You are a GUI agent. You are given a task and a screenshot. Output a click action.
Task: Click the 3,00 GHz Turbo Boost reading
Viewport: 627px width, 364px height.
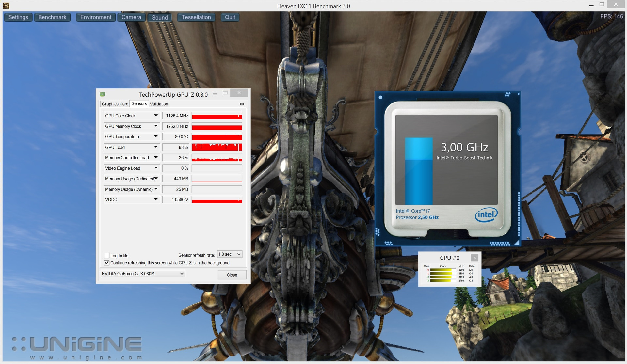pyautogui.click(x=464, y=148)
